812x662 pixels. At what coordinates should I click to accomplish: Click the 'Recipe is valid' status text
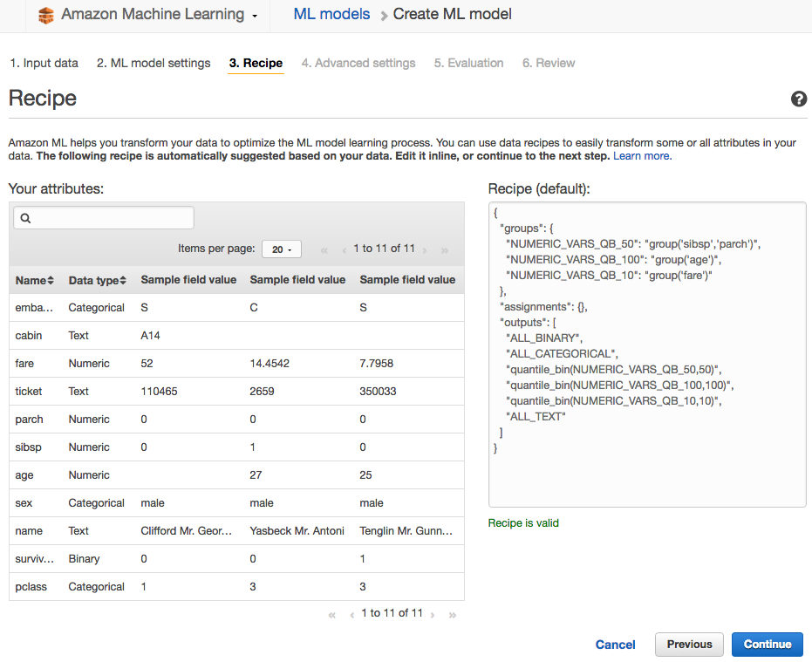(523, 523)
